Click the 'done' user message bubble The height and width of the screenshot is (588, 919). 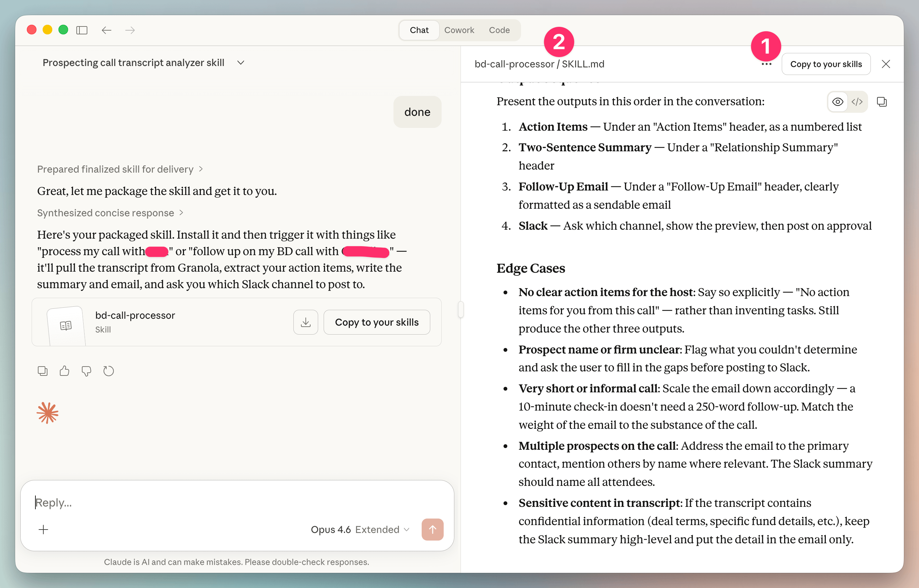[x=417, y=112]
